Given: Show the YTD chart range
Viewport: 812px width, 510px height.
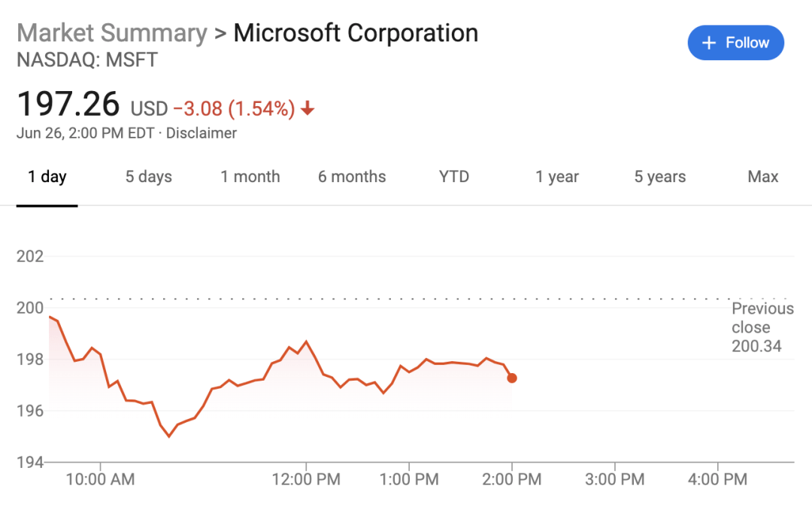Looking at the screenshot, I should coord(454,177).
